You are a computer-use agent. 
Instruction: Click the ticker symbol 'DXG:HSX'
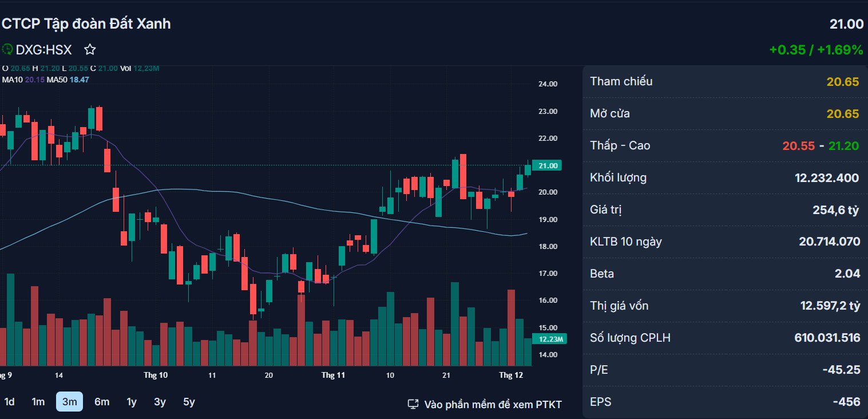44,50
